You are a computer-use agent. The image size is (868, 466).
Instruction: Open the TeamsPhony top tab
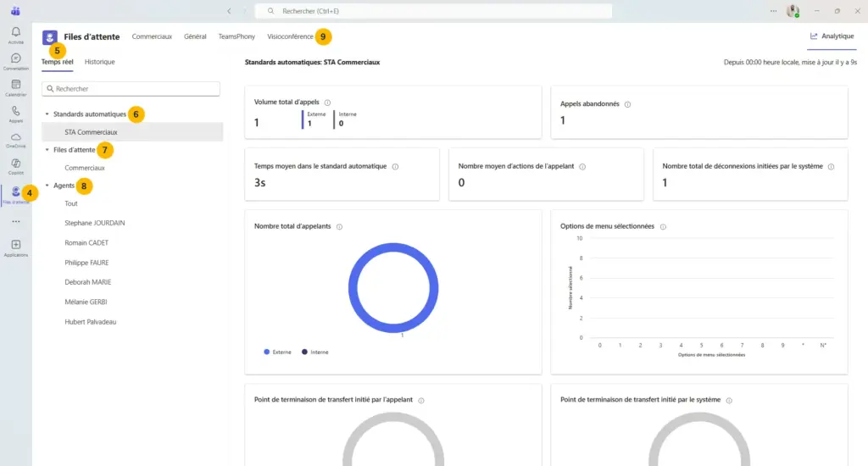pyautogui.click(x=236, y=36)
